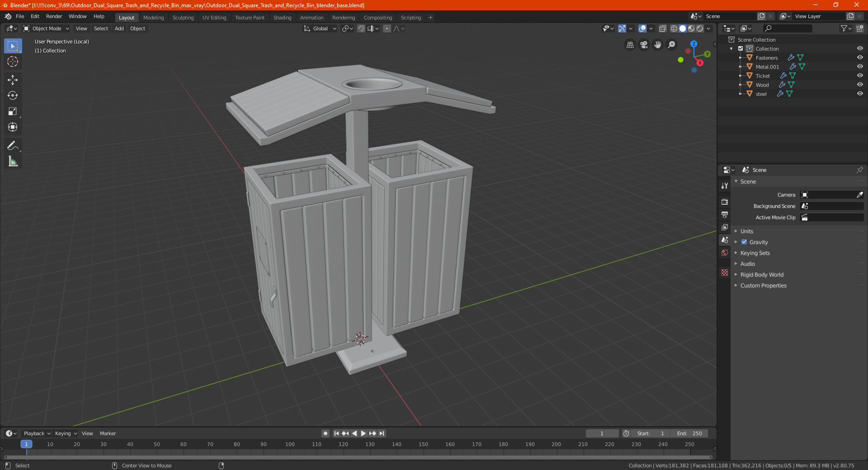868x470 pixels.
Task: Click the pan view hand icon
Action: (658, 45)
